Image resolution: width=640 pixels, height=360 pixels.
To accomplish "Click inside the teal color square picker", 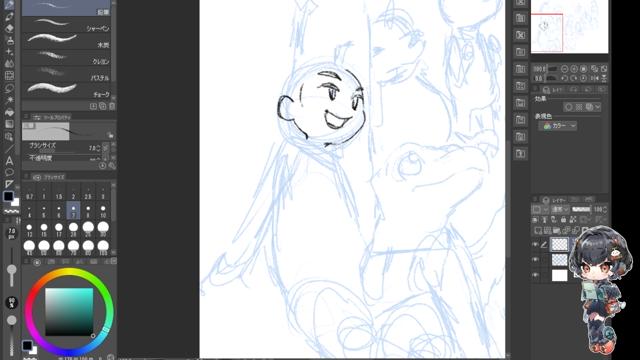I will coord(69,312).
